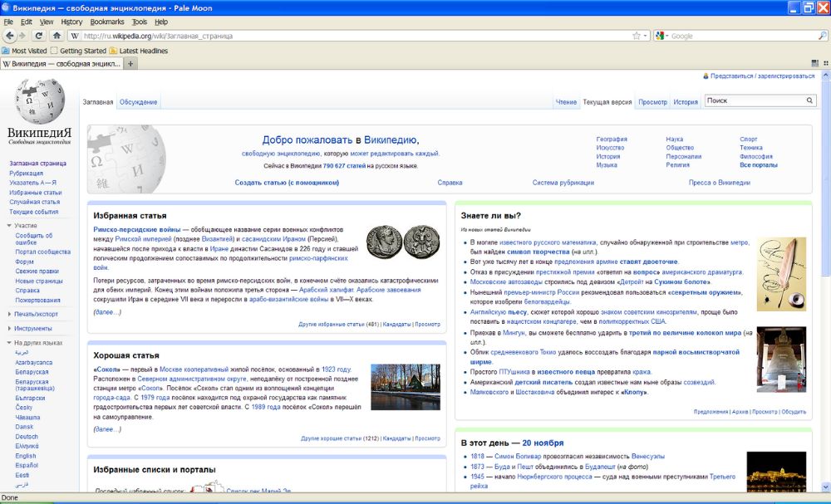The image size is (831, 504).
Task: Open the Sokol settlement photo thumbnail
Action: [406, 386]
